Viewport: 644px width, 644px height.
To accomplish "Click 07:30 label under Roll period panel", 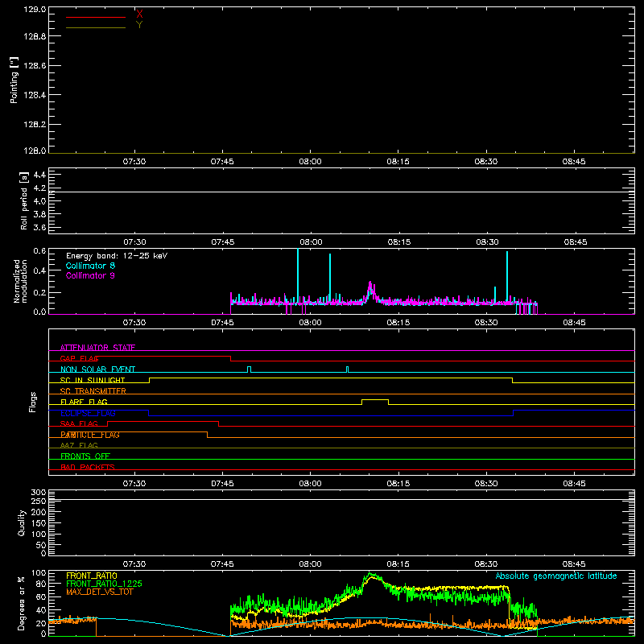I will tap(134, 242).
